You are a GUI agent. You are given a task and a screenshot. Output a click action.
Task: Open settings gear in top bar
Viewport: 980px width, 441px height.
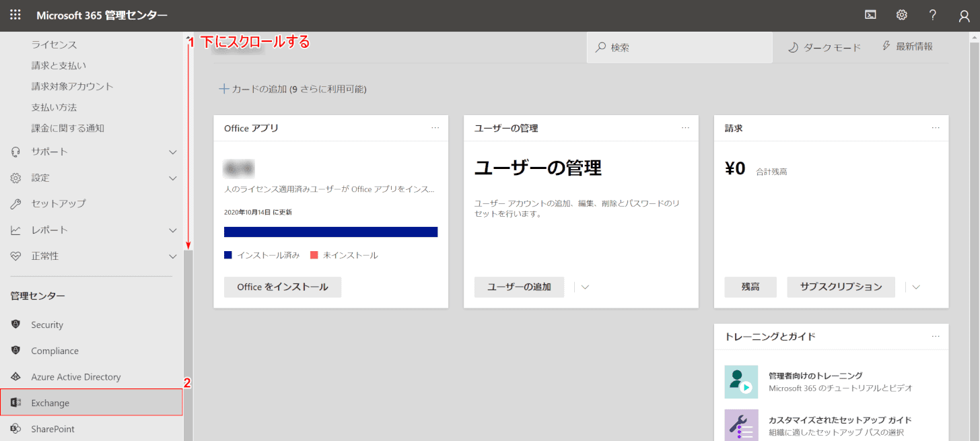[902, 15]
